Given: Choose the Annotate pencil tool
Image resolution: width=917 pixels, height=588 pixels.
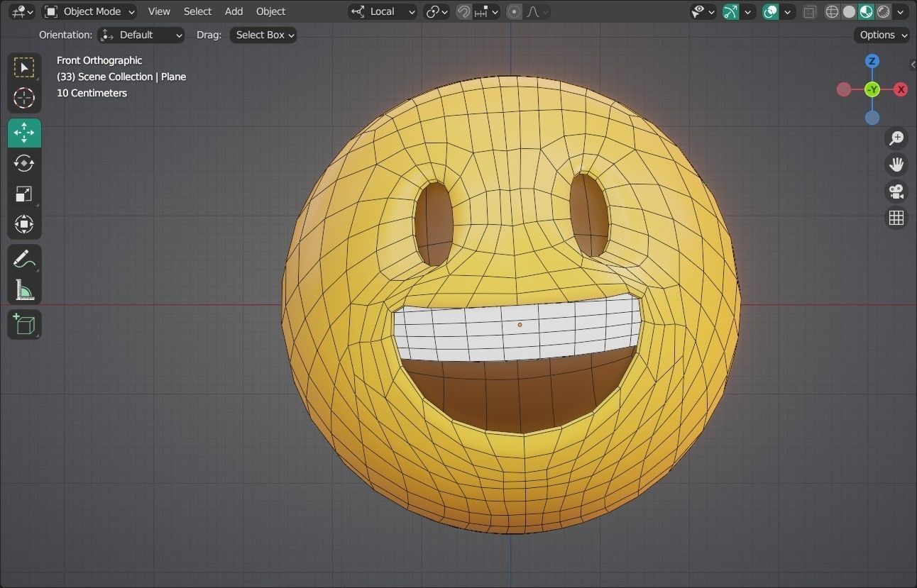Looking at the screenshot, I should pos(24,259).
